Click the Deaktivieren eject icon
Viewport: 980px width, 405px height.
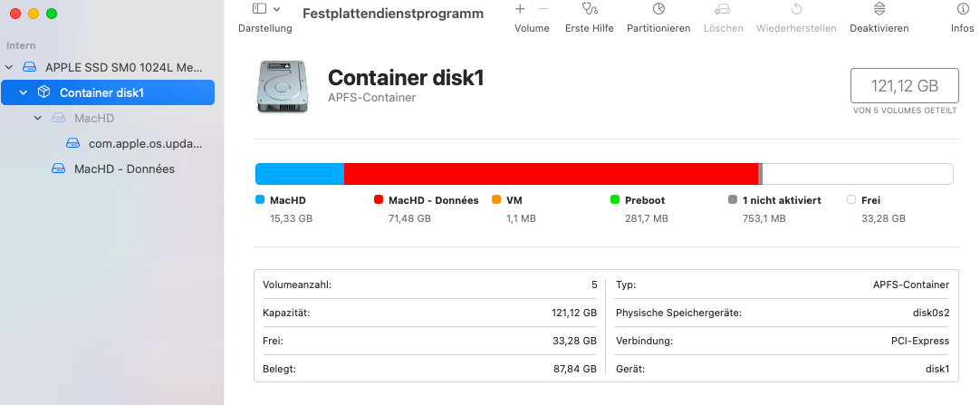point(879,9)
